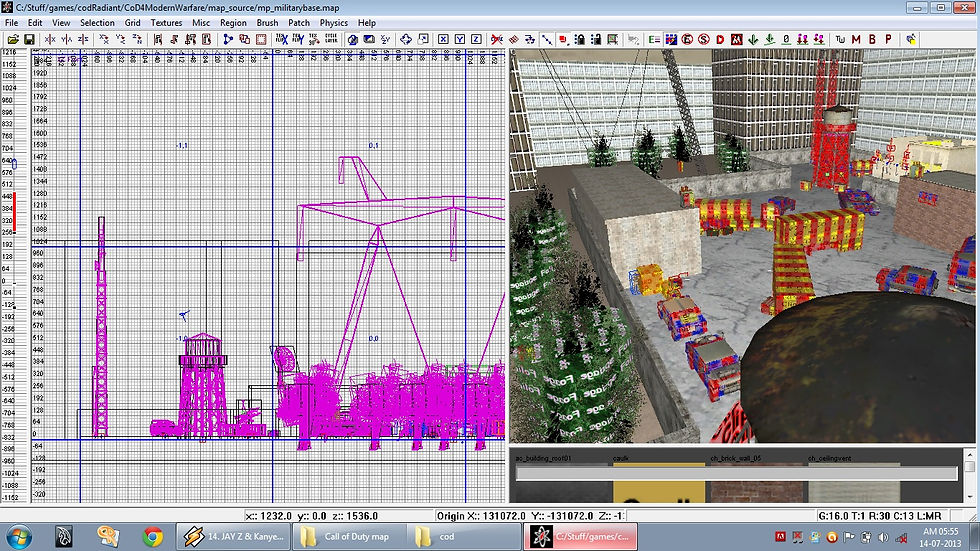
Task: Rotate selection around the Y axis
Action: pyautogui.click(x=121, y=39)
